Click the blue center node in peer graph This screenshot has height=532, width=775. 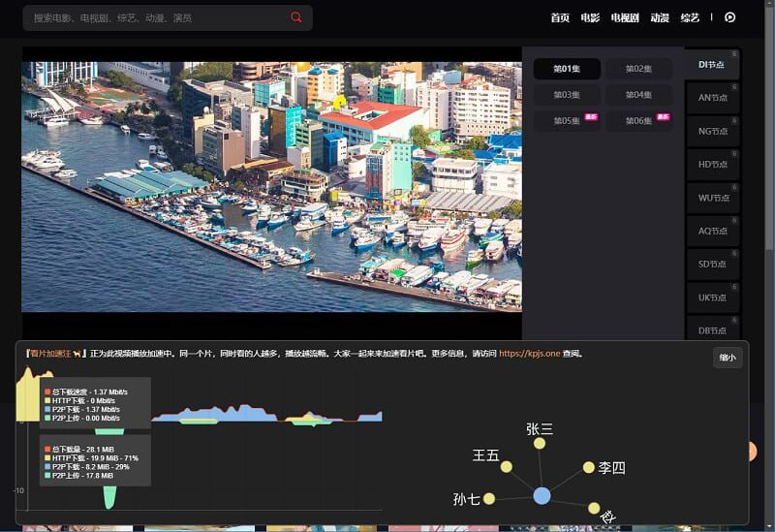(542, 495)
